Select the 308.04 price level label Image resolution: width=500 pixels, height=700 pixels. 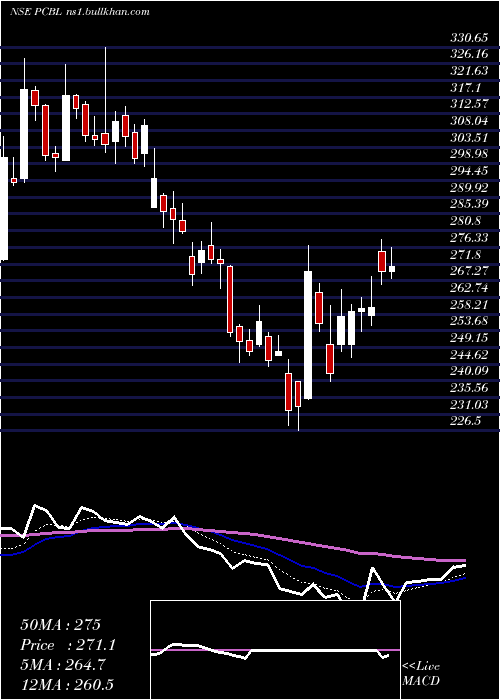pyautogui.click(x=469, y=121)
